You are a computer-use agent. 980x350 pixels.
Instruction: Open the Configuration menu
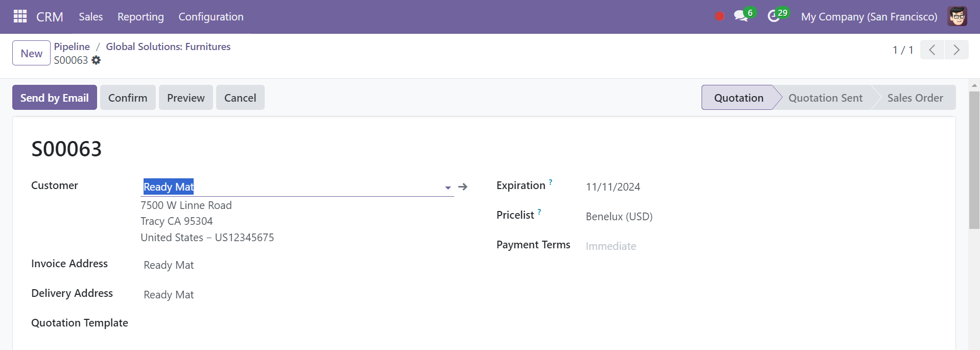click(211, 17)
